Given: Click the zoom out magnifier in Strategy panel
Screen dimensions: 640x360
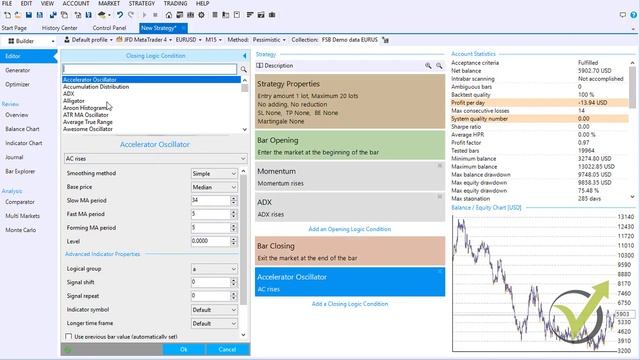Looking at the screenshot, I should point(439,66).
